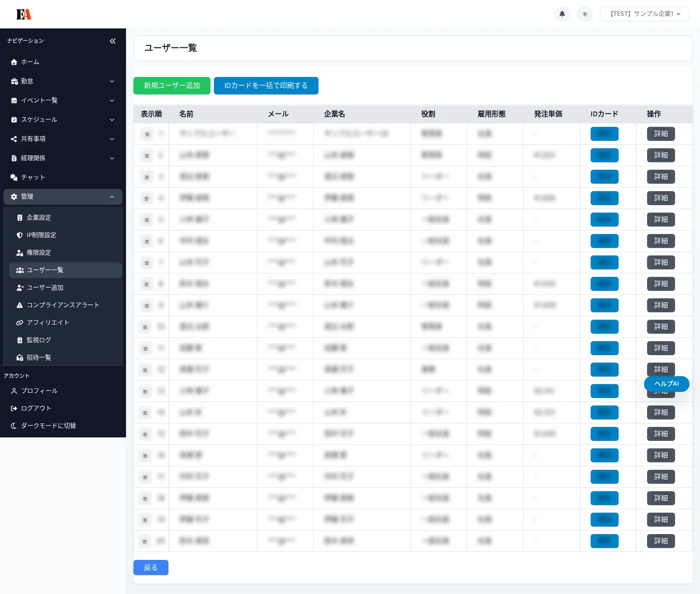This screenshot has width=700, height=594.
Task: Open アフィリエイト link icon
Action: [20, 323]
